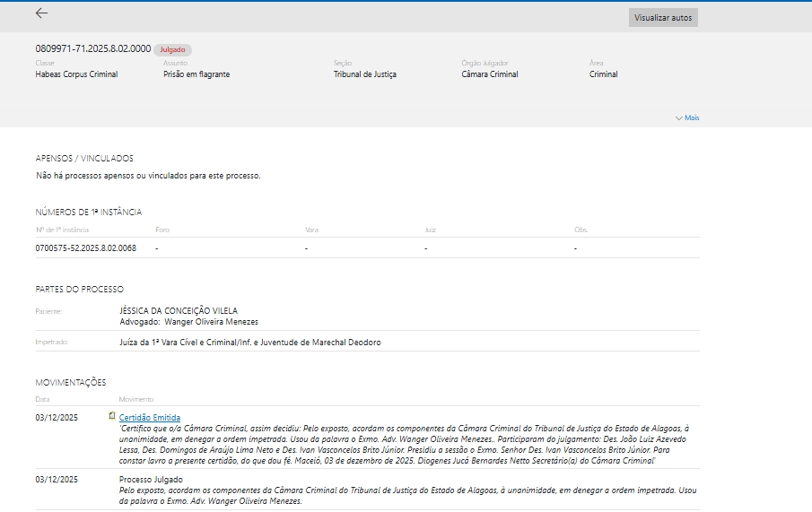Click the Habeas Corpus Criminal class value

(76, 74)
